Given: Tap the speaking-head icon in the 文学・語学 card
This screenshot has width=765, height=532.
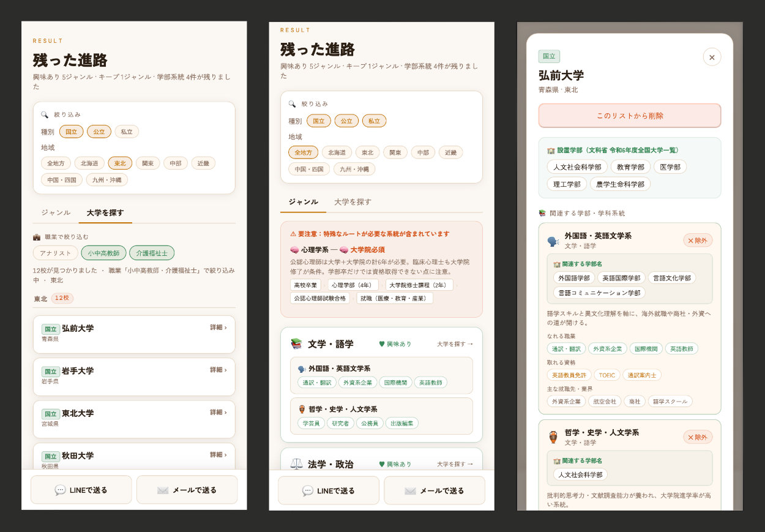Looking at the screenshot, I should [301, 369].
